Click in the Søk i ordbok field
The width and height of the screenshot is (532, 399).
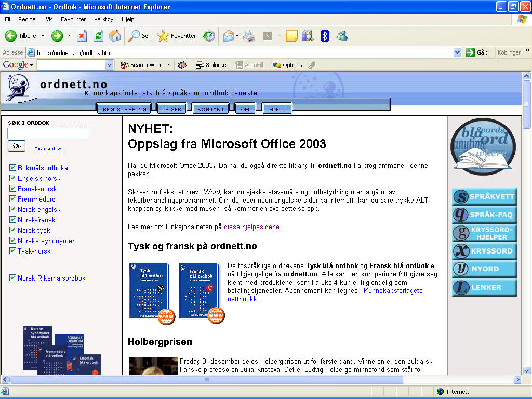[48, 134]
